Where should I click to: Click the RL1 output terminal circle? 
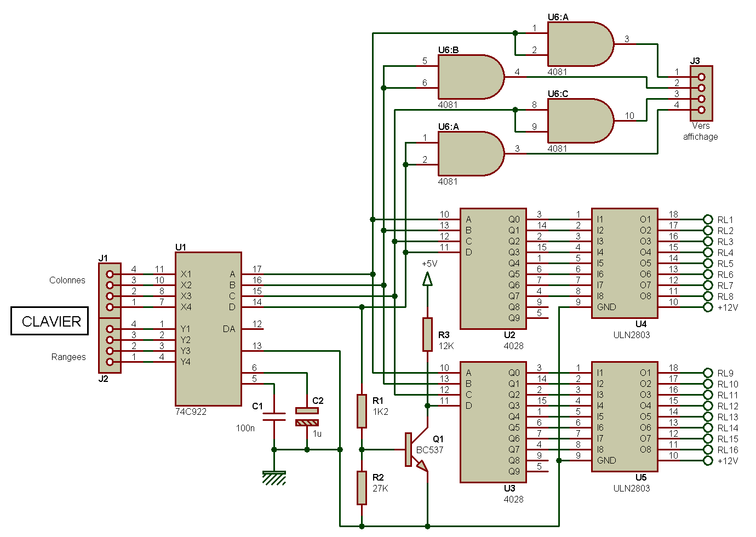(708, 219)
